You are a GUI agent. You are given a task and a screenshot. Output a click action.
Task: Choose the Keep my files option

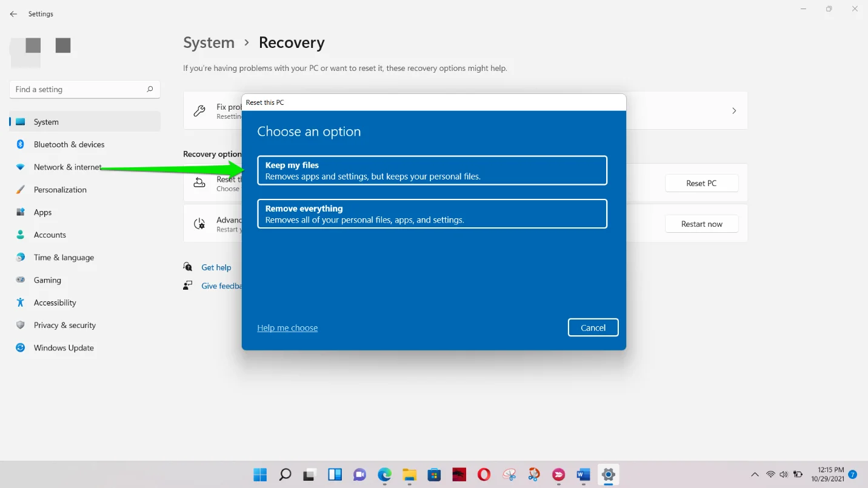432,170
